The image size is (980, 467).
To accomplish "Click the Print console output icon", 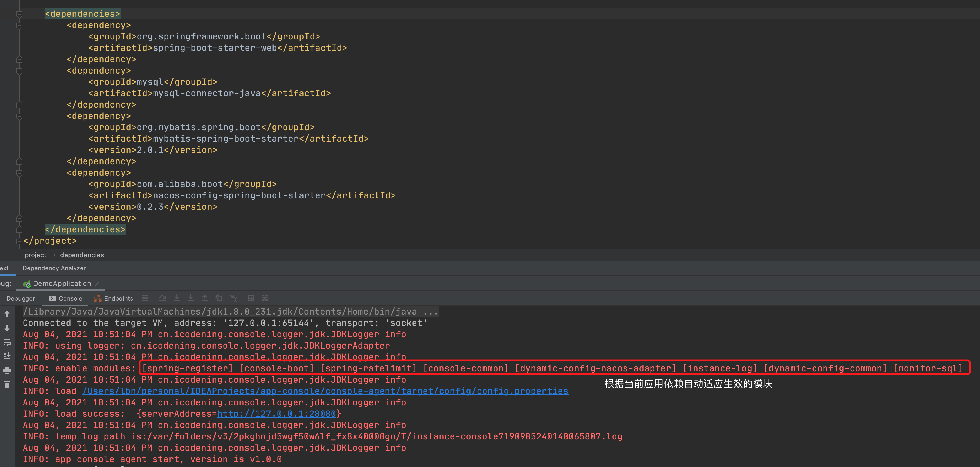I will [x=7, y=370].
